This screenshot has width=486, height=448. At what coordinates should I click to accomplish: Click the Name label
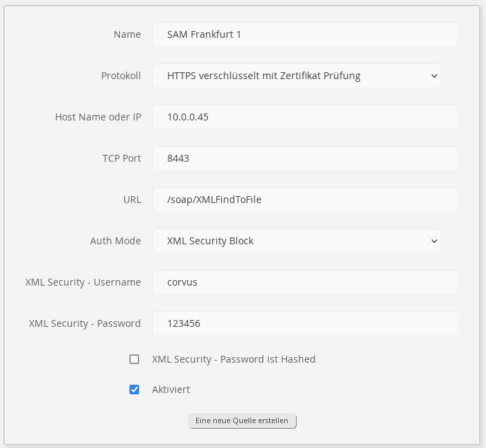coord(127,34)
